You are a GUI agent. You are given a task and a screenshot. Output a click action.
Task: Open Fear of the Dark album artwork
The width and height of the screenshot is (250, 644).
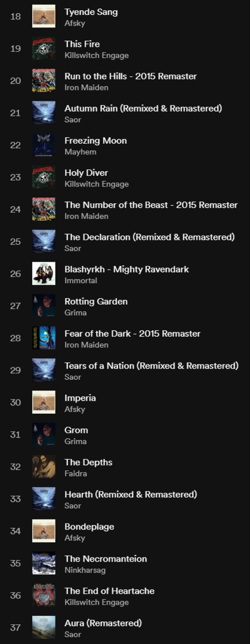click(x=44, y=338)
